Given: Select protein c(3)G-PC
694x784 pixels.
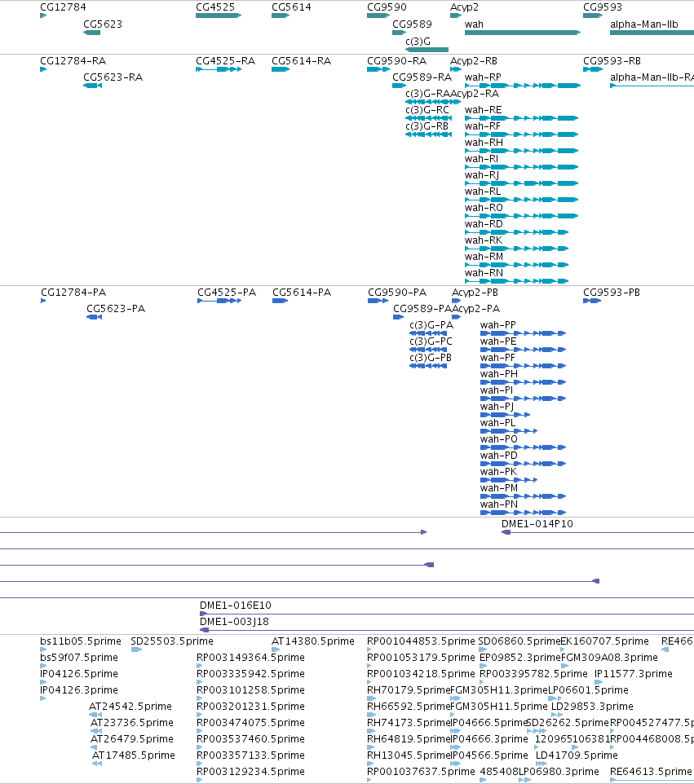Looking at the screenshot, I should 431,341.
